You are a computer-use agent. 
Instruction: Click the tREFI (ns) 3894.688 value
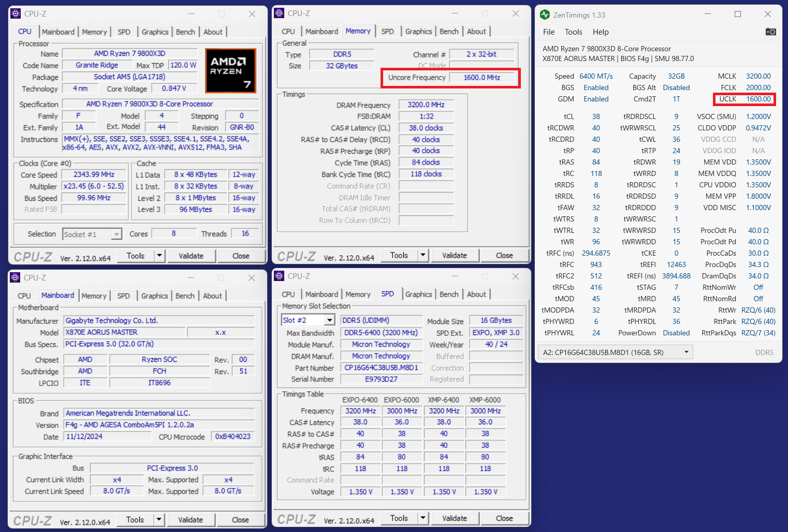(676, 276)
